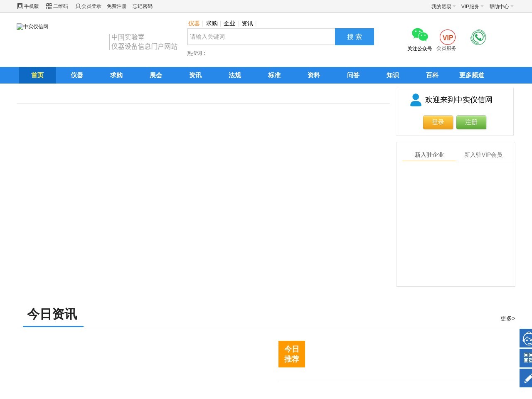Open the 百科 navigation menu item
Viewport: 532px width, 399px height.
(x=432, y=75)
